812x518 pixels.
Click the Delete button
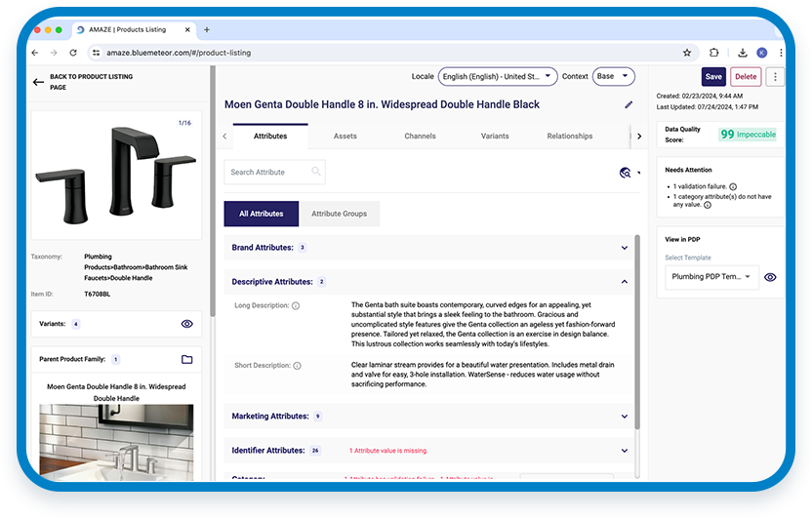tap(746, 77)
